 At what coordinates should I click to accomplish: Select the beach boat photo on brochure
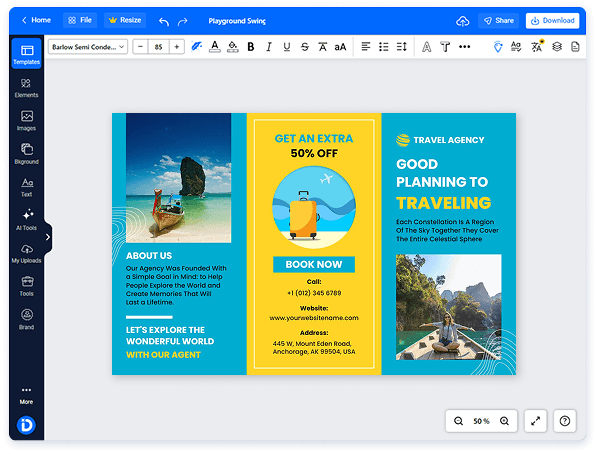click(x=179, y=177)
